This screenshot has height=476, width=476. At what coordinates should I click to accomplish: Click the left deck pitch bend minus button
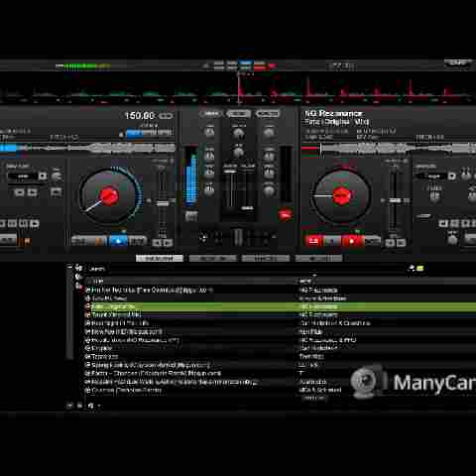click(x=157, y=243)
